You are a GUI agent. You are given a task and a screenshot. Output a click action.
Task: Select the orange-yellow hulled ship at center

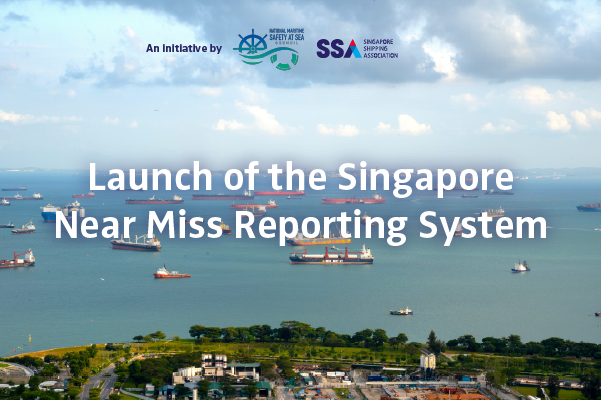(319, 240)
